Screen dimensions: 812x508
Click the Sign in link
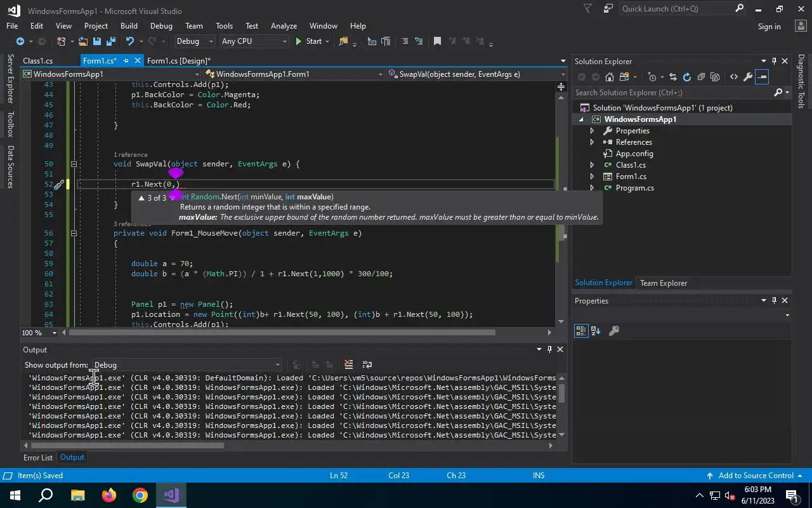pyautogui.click(x=769, y=27)
